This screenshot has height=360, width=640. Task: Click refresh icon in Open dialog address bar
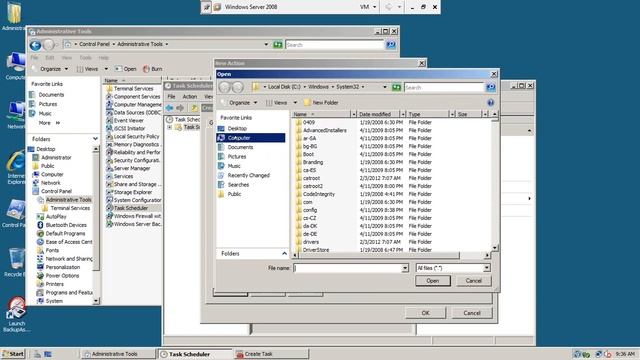[396, 87]
